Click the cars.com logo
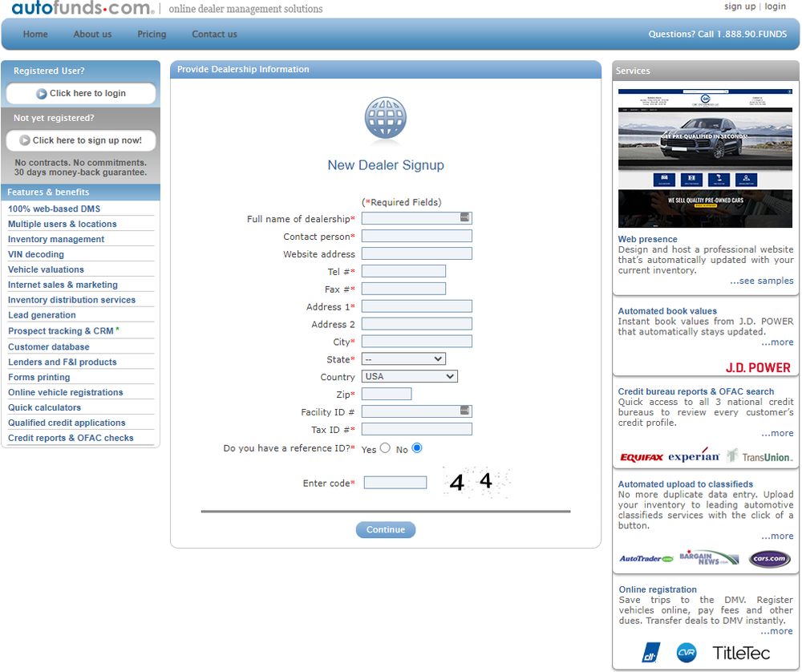 click(769, 558)
